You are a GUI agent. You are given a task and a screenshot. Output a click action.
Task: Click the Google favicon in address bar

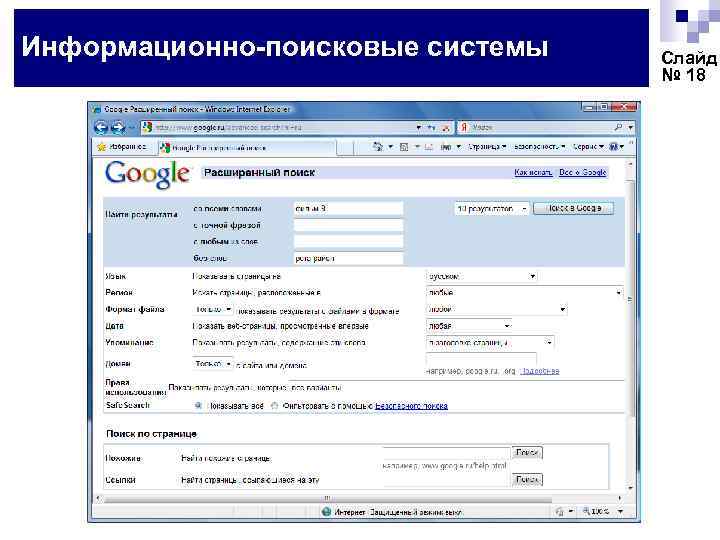pyautogui.click(x=147, y=127)
